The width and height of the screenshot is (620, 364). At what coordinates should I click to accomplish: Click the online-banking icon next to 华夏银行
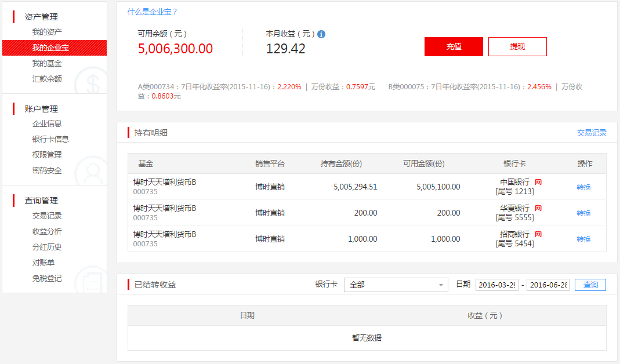(538, 208)
